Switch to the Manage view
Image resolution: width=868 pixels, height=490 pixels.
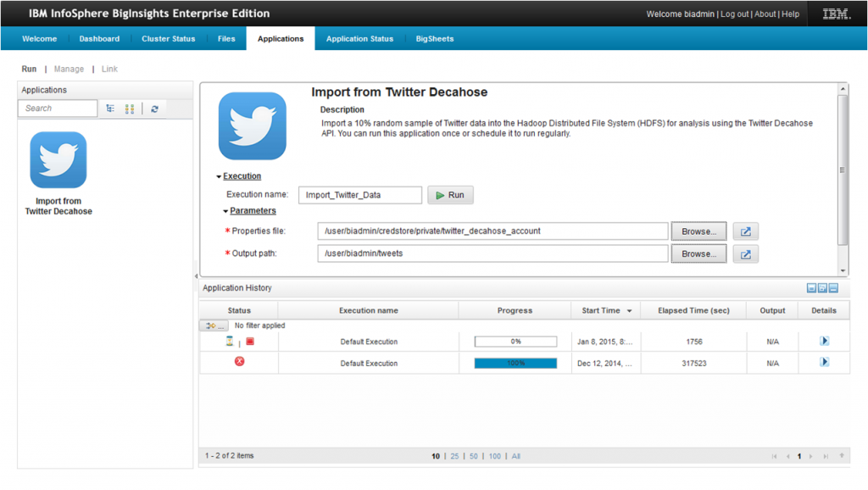click(70, 70)
